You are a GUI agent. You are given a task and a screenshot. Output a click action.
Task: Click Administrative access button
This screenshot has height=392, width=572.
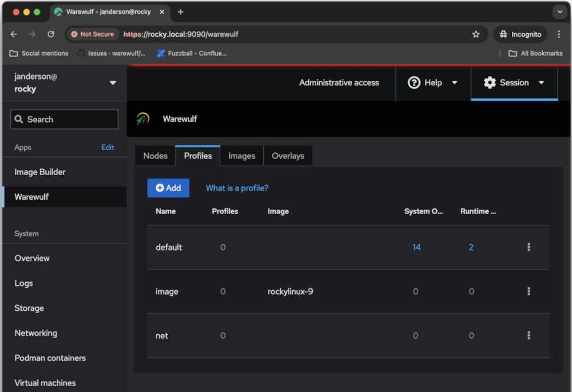pyautogui.click(x=339, y=82)
